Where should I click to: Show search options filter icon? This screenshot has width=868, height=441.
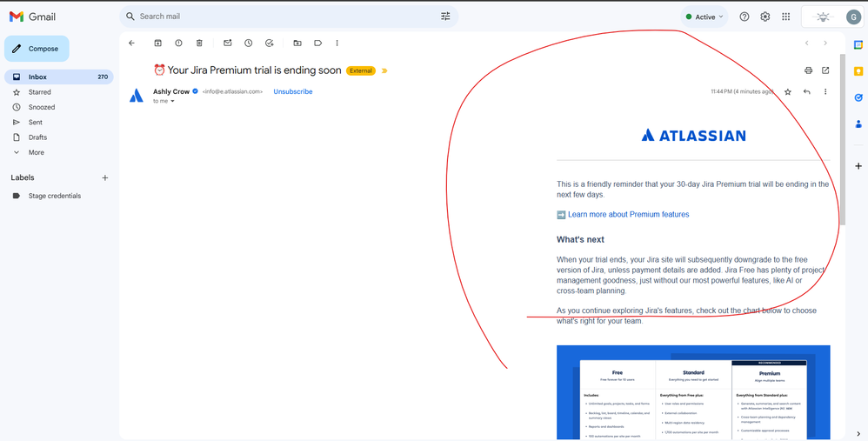click(x=445, y=17)
